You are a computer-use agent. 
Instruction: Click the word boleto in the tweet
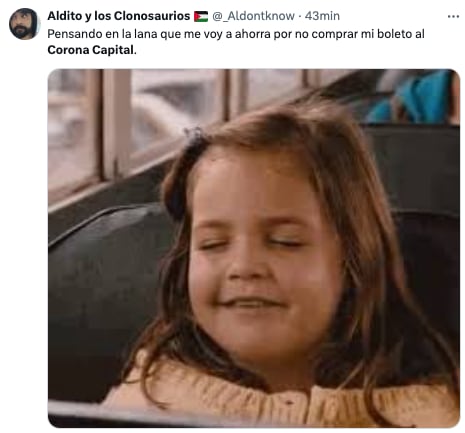click(394, 34)
